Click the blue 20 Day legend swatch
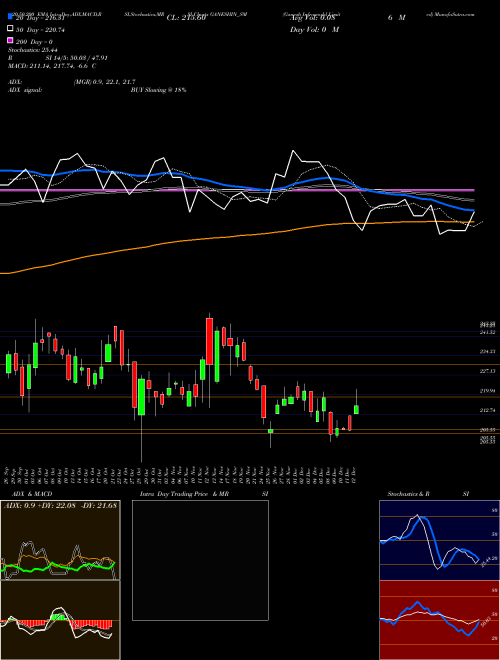500x660 pixels. [x=10, y=17]
